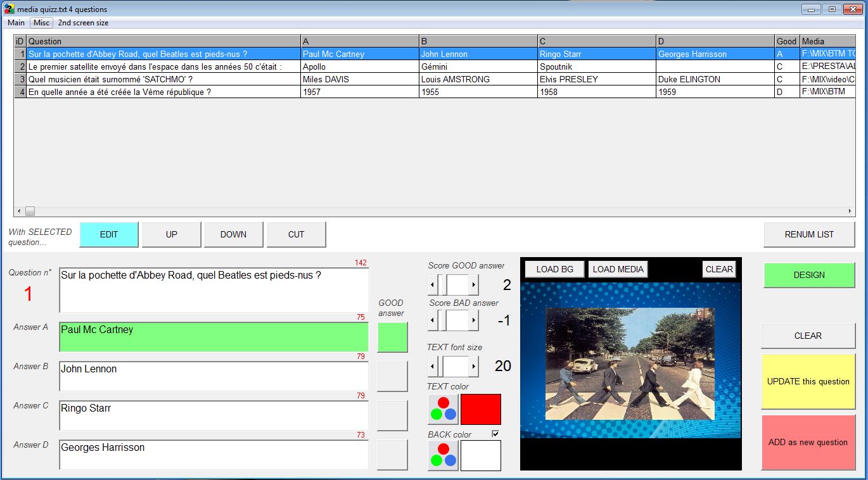
Task: Decrease Score GOOD answer with left arrow
Action: click(433, 285)
